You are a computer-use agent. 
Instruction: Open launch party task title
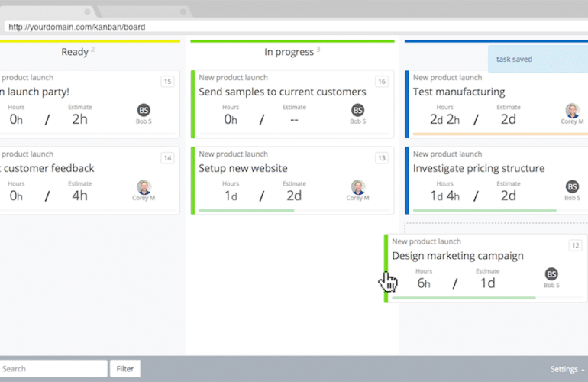[35, 92]
